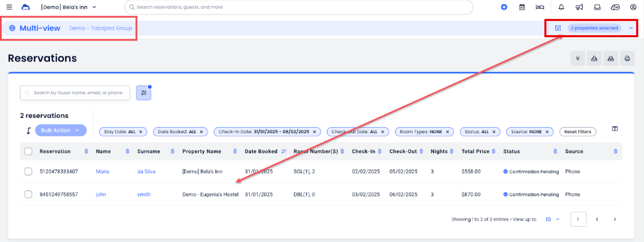
Task: Click the Reset Filters button
Action: click(x=577, y=132)
